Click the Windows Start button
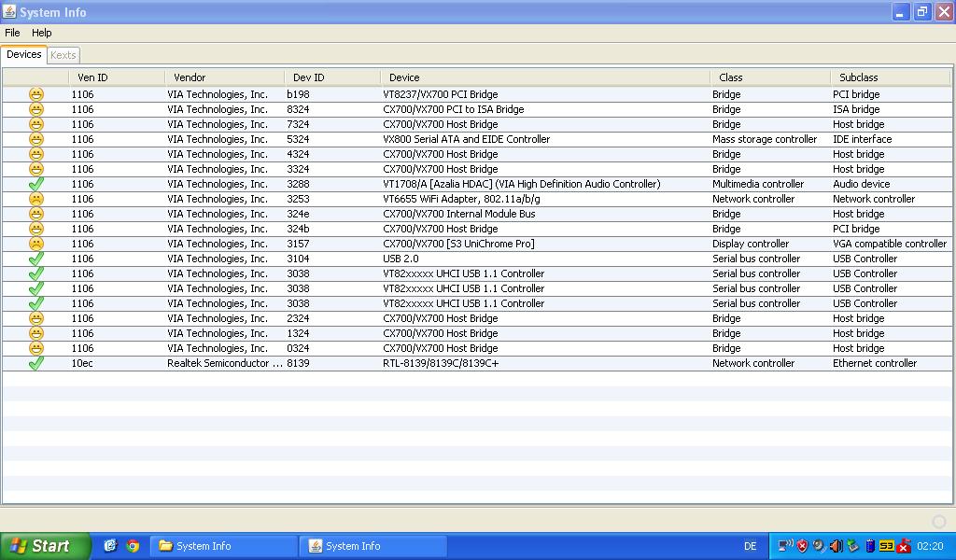This screenshot has width=956, height=560. [x=45, y=546]
